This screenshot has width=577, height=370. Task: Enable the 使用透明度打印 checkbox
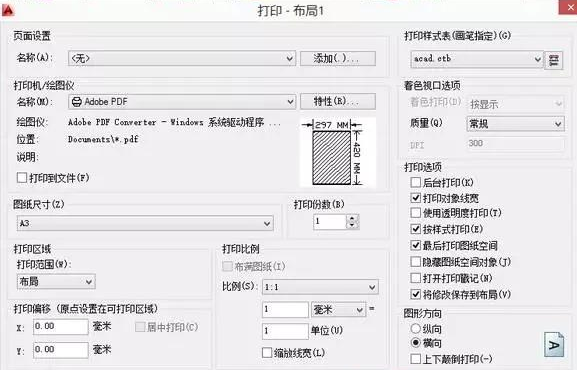point(415,213)
